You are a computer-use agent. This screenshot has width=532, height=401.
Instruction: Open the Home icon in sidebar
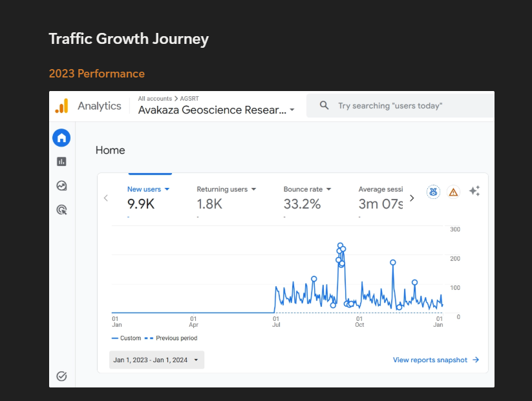61,138
